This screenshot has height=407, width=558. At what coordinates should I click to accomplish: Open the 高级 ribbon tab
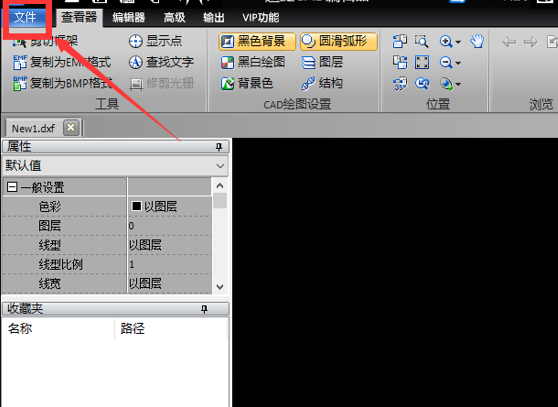pos(174,17)
